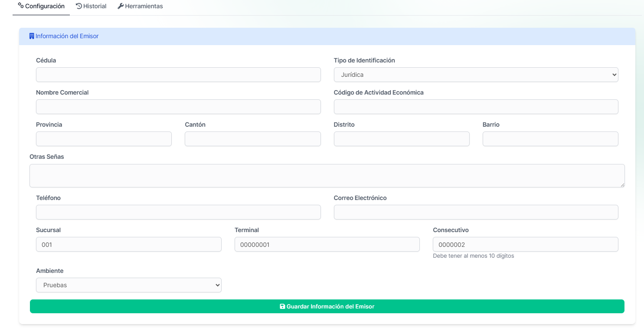Click the gears icon beside Configuración
Viewport: 644px width, 328px height.
(21, 6)
